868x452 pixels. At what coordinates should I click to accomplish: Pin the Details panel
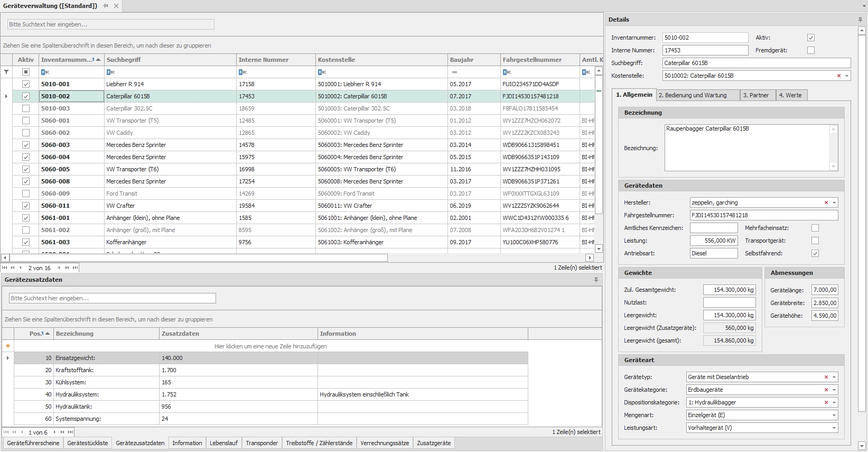click(x=860, y=20)
